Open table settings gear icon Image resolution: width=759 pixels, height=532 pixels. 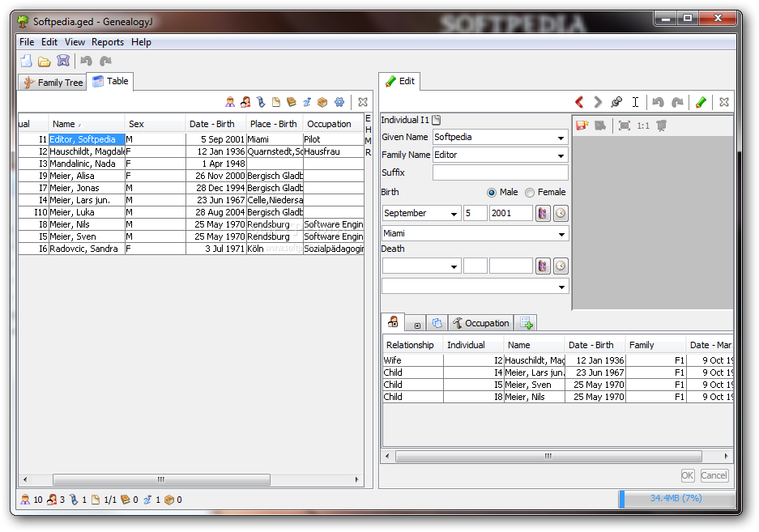(x=339, y=102)
